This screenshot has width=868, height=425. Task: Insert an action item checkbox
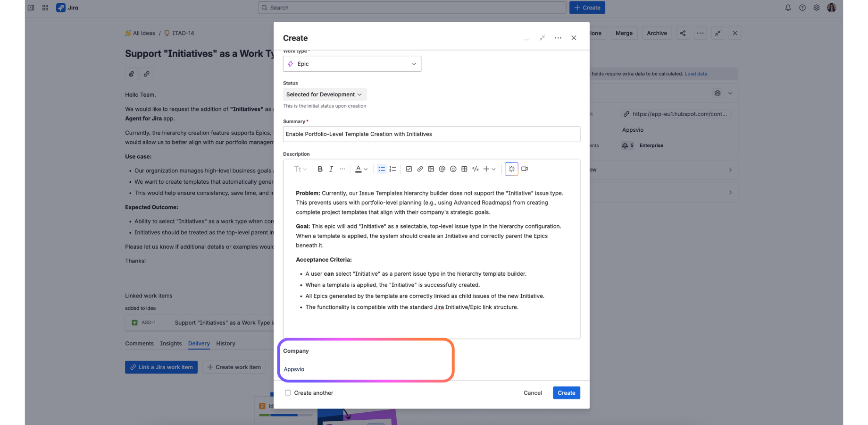coord(409,169)
